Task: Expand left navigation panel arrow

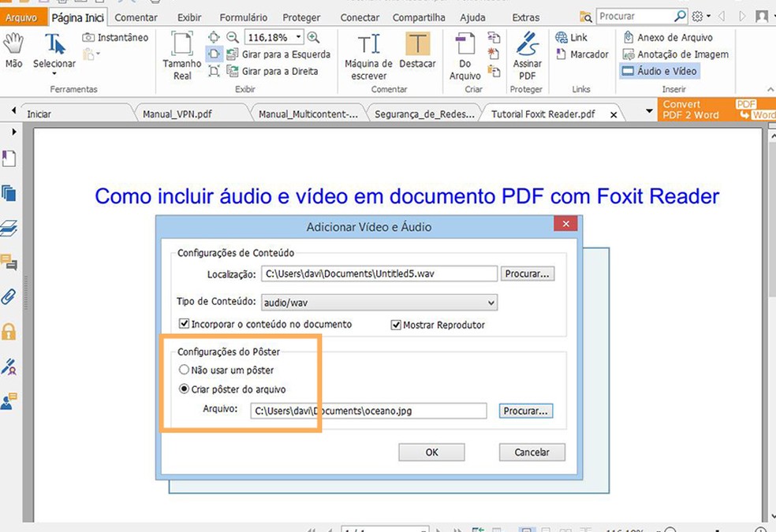Action: (14, 132)
